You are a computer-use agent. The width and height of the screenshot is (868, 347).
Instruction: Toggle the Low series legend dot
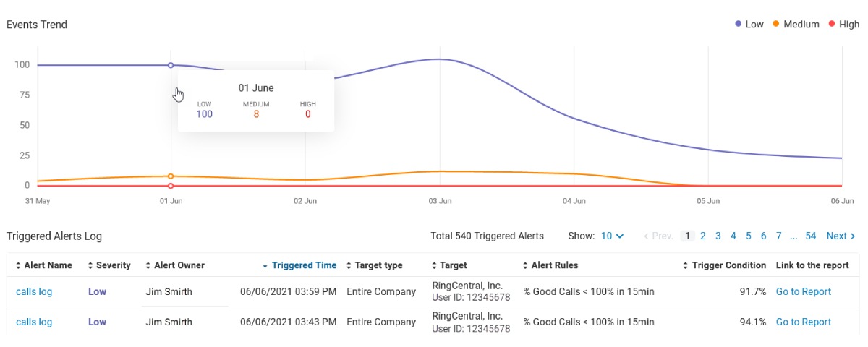coord(739,24)
